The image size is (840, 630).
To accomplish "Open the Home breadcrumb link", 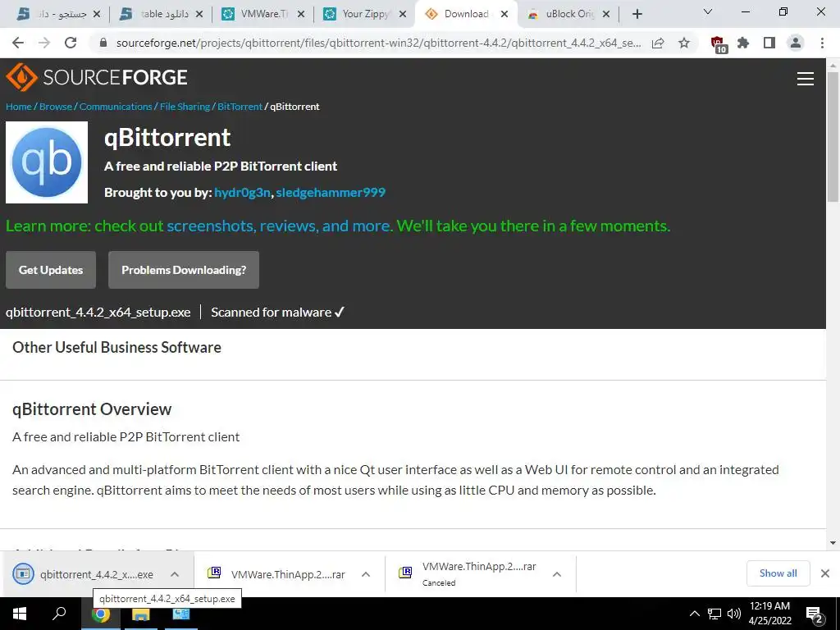I will pos(19,107).
